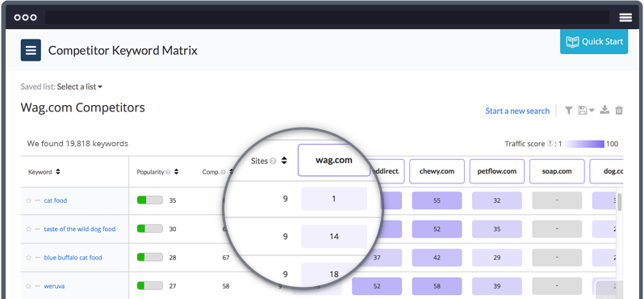The image size is (644, 299).
Task: Click the wag.com score 18 cell
Action: (x=334, y=274)
